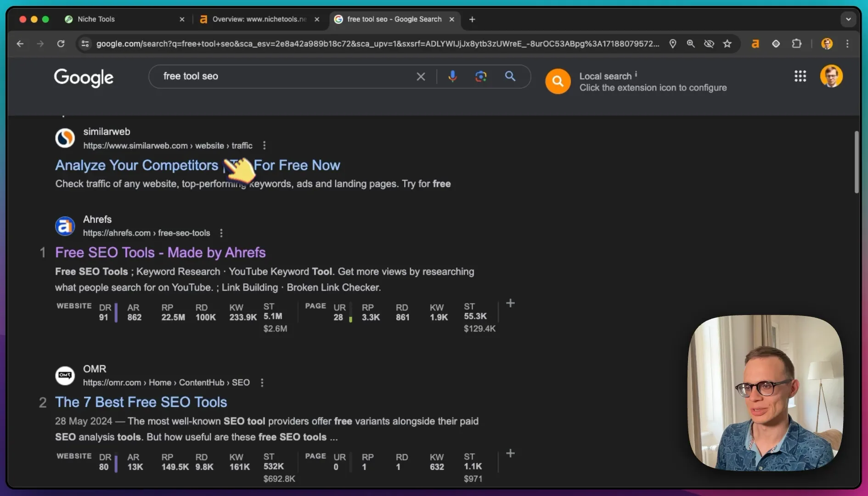Toggle the crossed-out eye icon in address bar
This screenshot has width=868, height=496.
[709, 44]
